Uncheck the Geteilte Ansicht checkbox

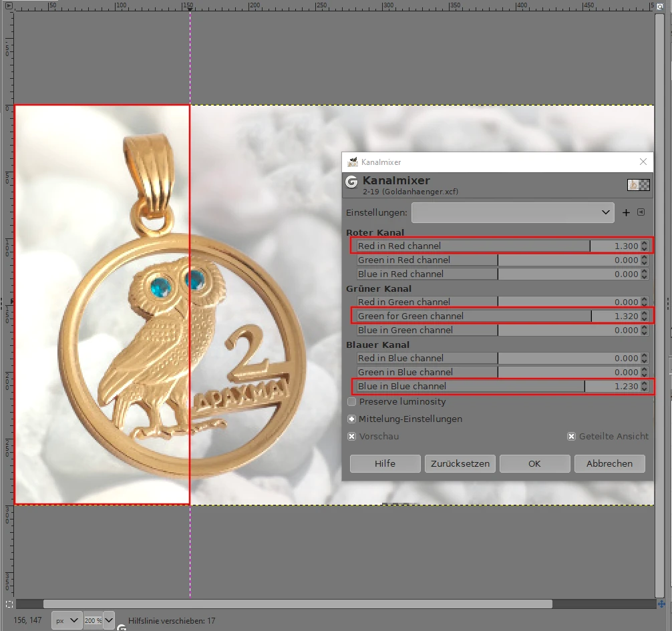click(572, 437)
